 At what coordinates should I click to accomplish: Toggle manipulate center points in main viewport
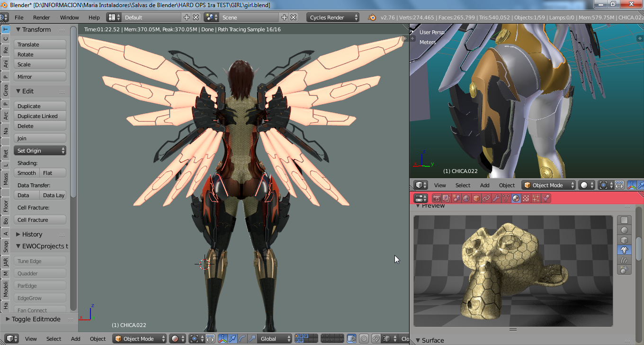(210, 339)
